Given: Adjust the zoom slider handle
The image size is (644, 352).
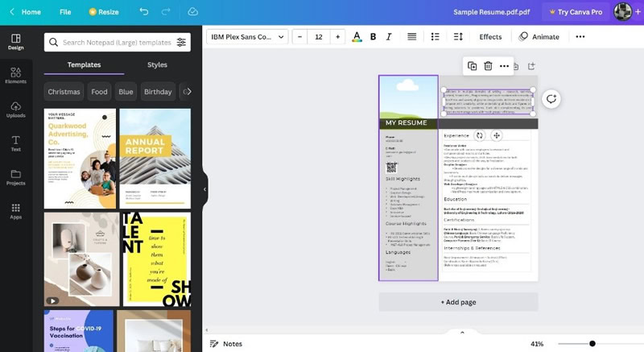Looking at the screenshot, I should (x=592, y=343).
